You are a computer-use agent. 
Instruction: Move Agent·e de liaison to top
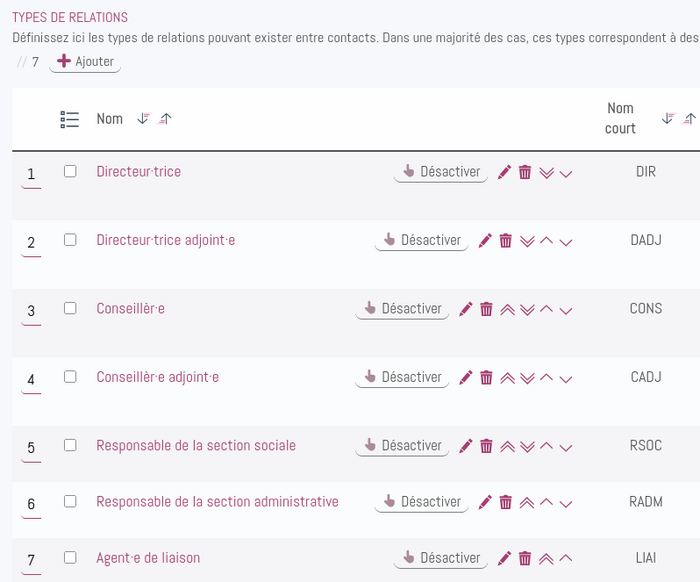click(546, 559)
